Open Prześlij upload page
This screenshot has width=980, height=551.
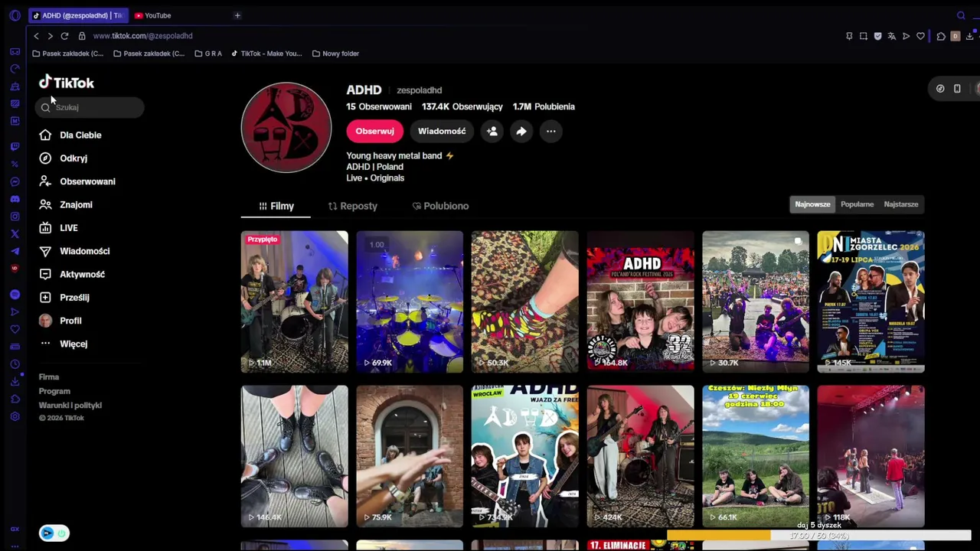pos(64,298)
